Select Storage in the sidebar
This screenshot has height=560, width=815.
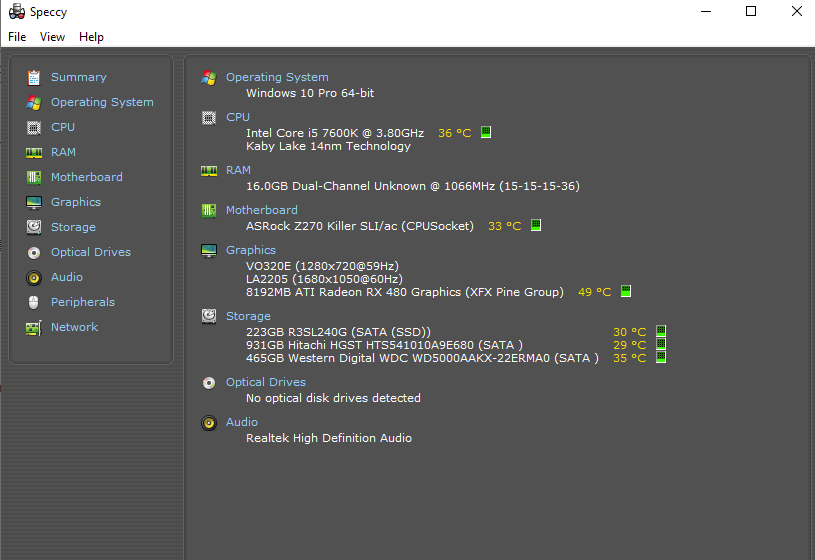coord(73,227)
